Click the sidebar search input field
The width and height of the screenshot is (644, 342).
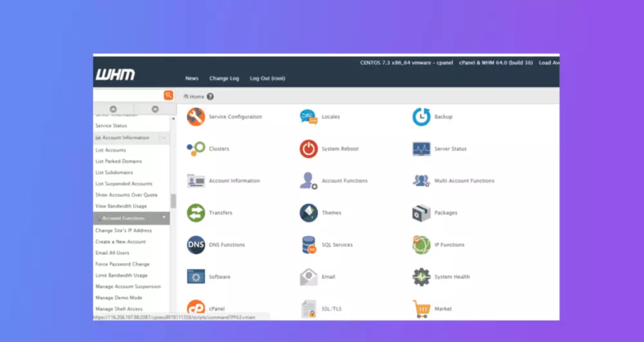pos(128,95)
